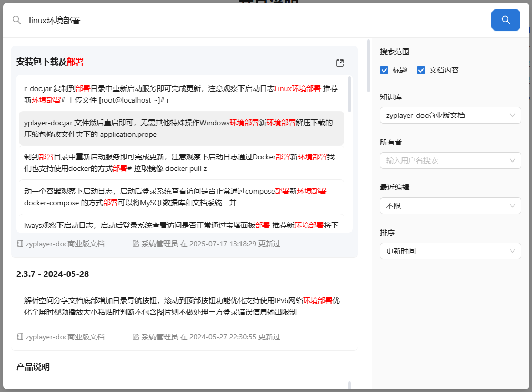
Task: Click zyplayer-doc商业版文档 label under 2.3.7 result
Action: pos(65,337)
